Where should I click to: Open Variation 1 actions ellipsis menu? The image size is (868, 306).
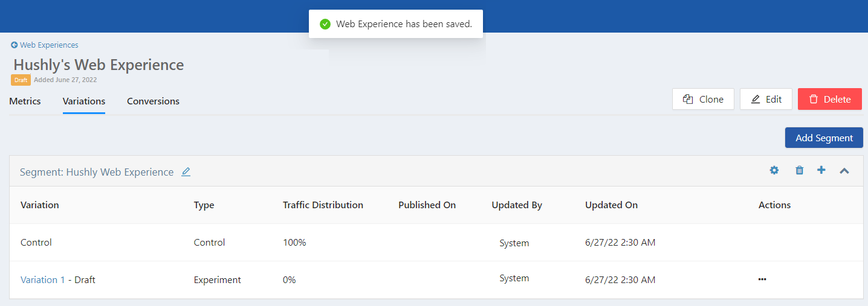tap(762, 279)
